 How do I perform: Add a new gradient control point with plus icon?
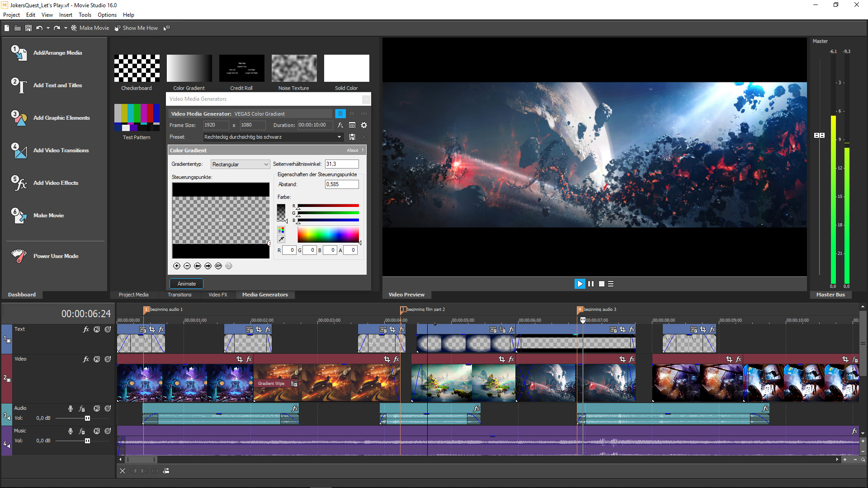(x=177, y=266)
